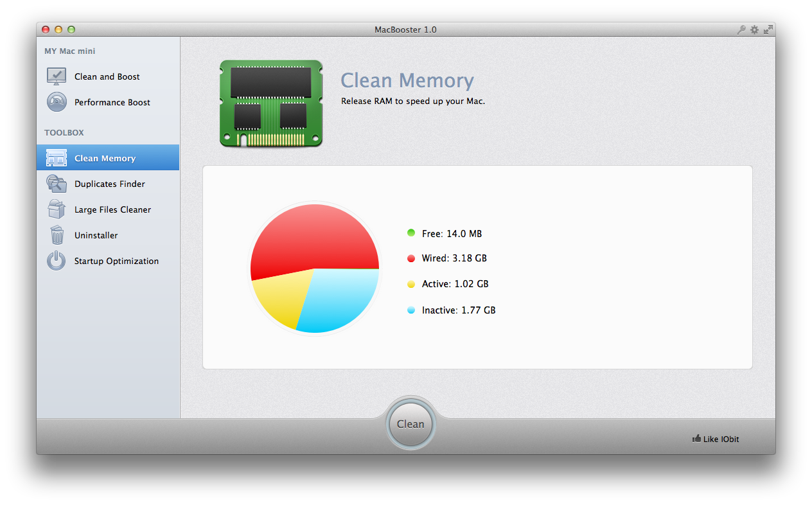Click the Clean Memory sidebar icon
Image resolution: width=812 pixels, height=505 pixels.
pos(57,158)
